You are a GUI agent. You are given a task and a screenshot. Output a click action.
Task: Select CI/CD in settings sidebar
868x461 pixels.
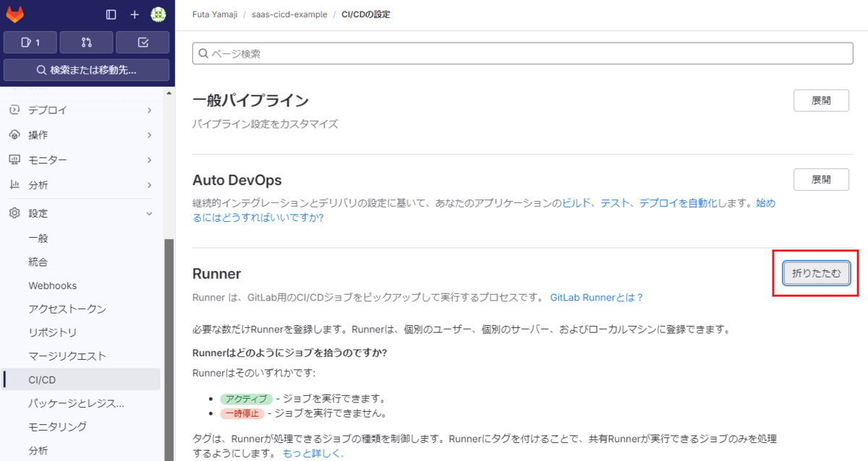coord(82,379)
